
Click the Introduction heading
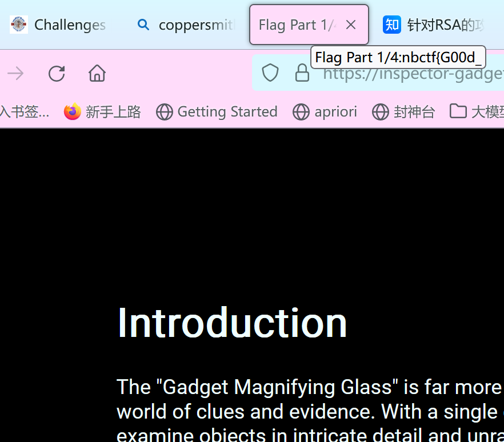tap(232, 323)
